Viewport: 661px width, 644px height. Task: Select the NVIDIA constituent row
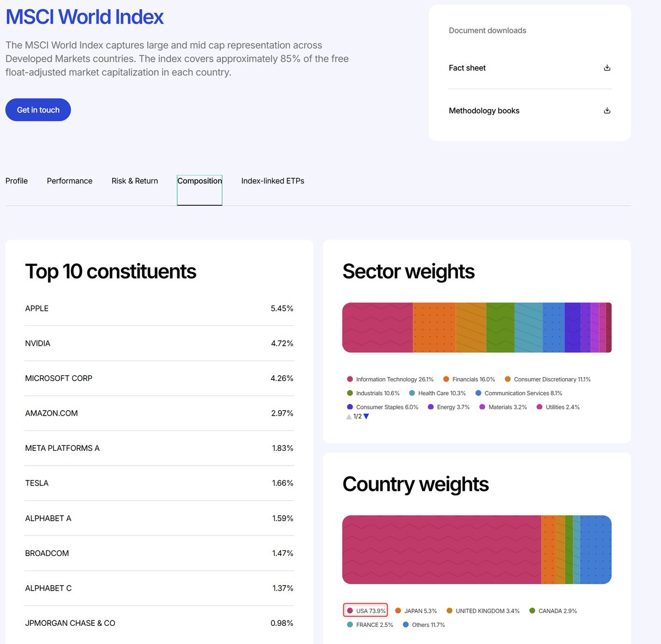[x=159, y=343]
